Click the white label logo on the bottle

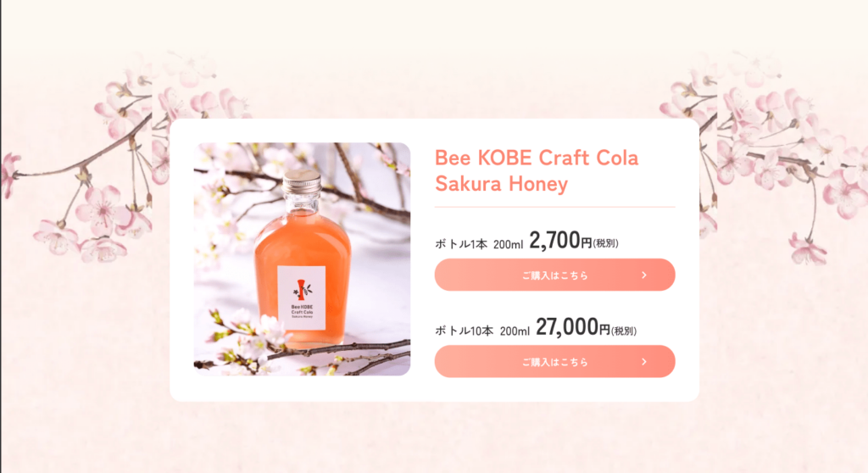point(301,298)
